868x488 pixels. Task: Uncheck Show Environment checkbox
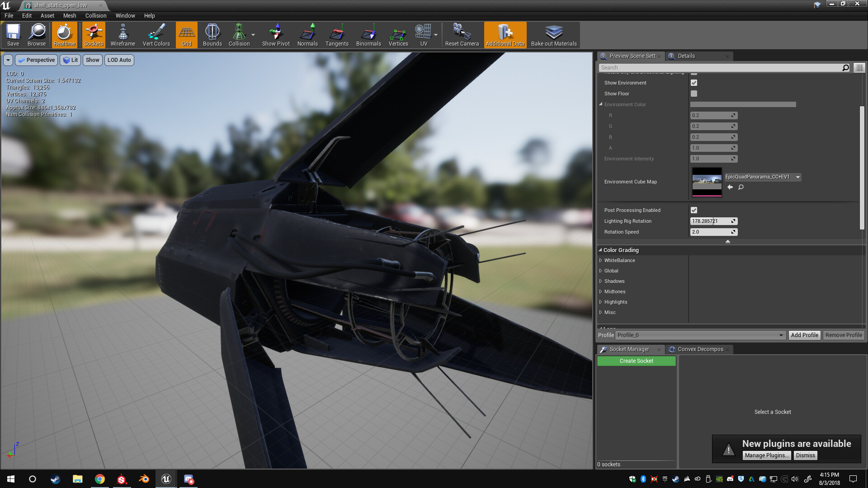pyautogui.click(x=694, y=83)
